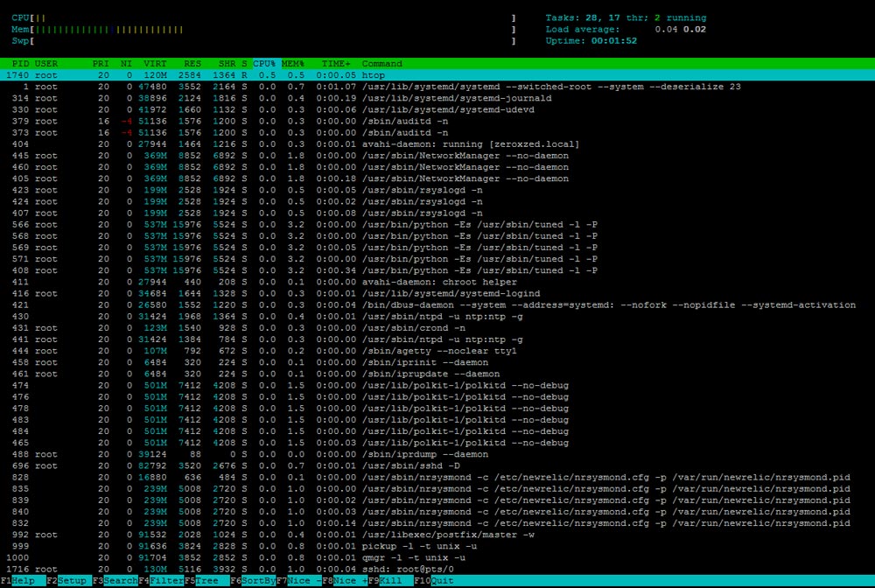
Task: Select the postfix master -w row
Action: coord(437,535)
